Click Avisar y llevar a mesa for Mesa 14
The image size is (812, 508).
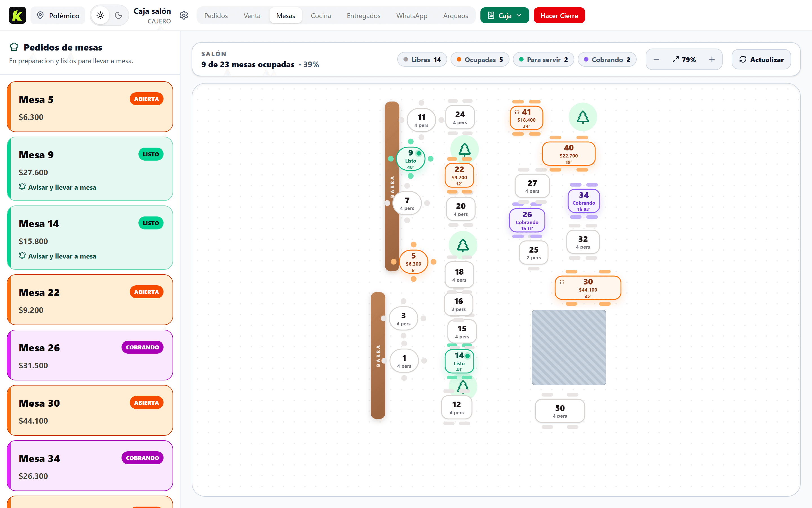[58, 256]
